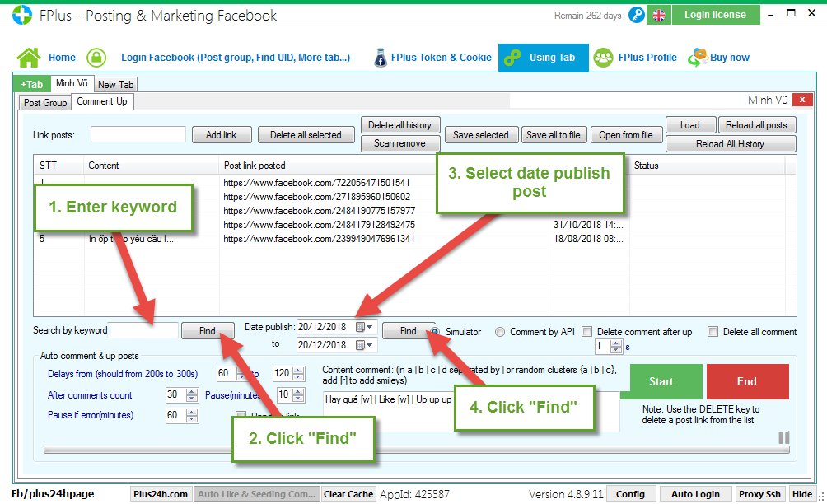
Task: Click the chain-link icon on Using Tab
Action: (x=512, y=58)
